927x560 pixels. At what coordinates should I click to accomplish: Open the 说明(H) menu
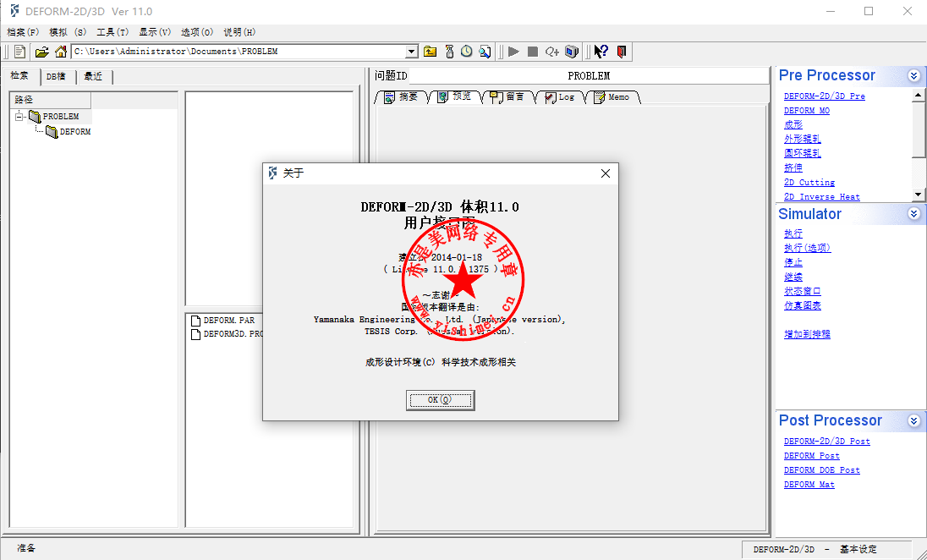239,32
